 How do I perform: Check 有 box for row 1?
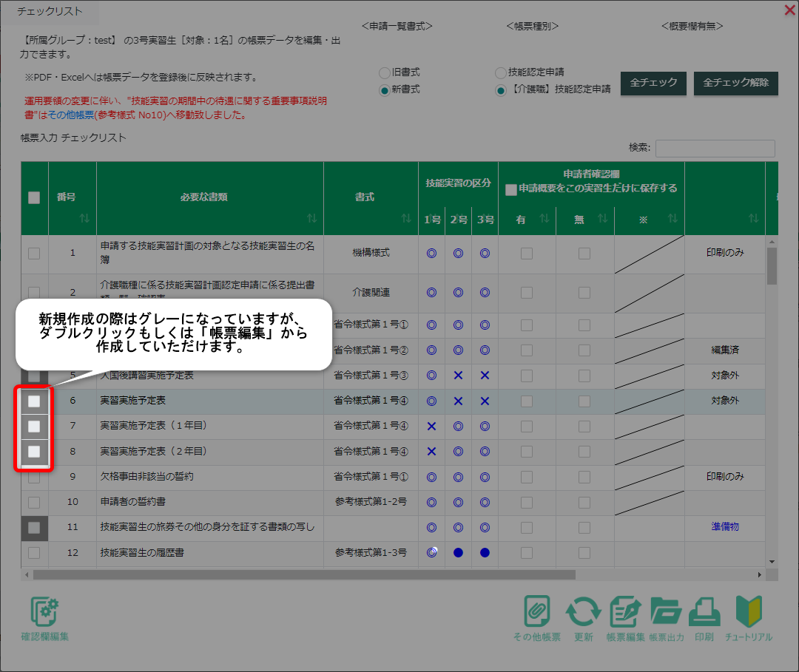[x=527, y=253]
